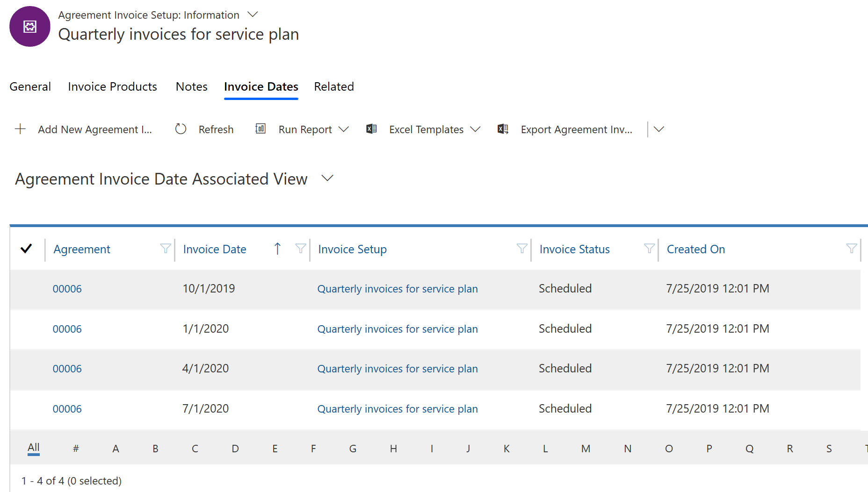The image size is (868, 492).
Task: Filter records starting with letter S
Action: tap(829, 449)
